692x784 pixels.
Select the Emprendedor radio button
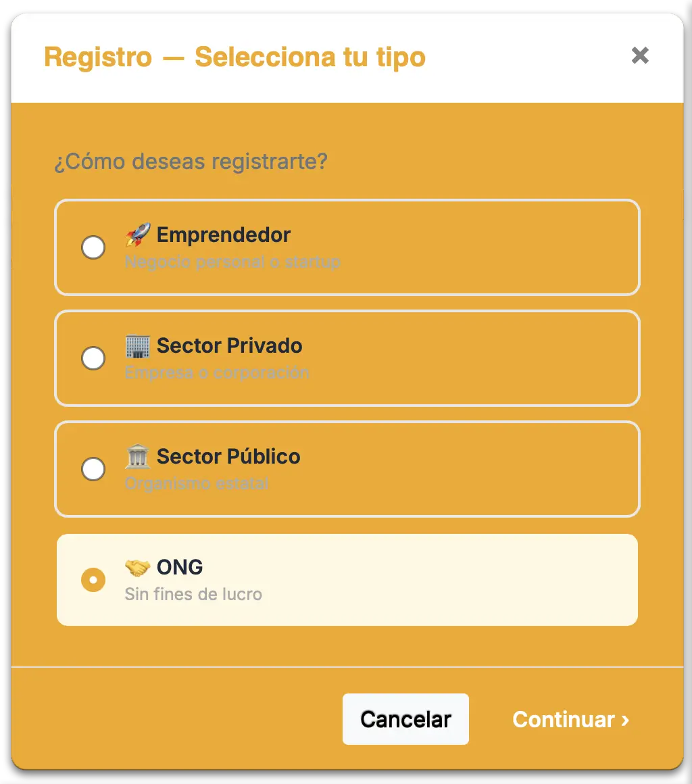[x=93, y=247]
